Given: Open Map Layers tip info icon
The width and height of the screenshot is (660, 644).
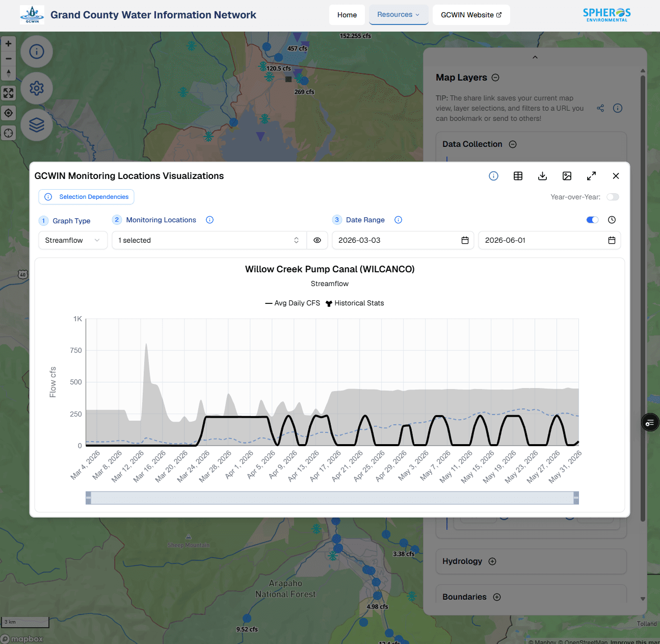Looking at the screenshot, I should click(618, 108).
